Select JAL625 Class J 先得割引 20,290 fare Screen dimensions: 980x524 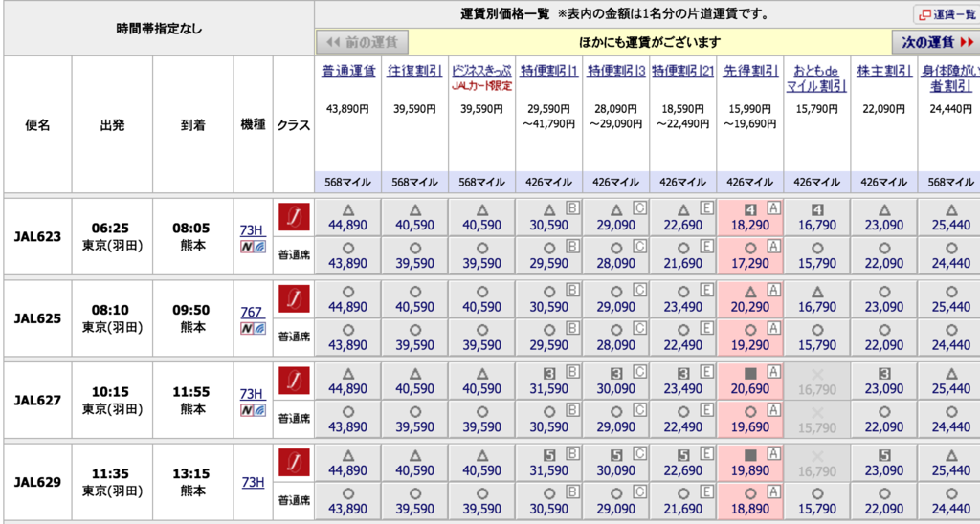tap(750, 299)
